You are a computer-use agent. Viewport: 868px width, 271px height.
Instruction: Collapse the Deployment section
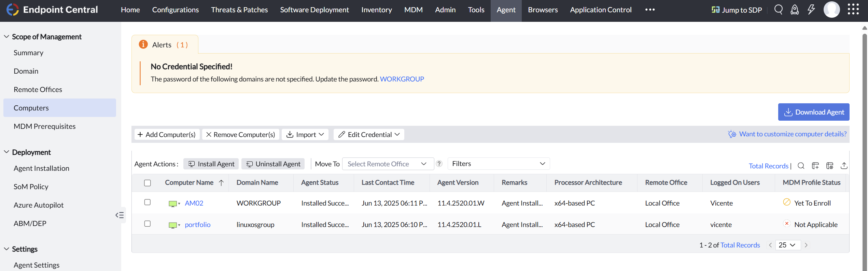pos(6,152)
